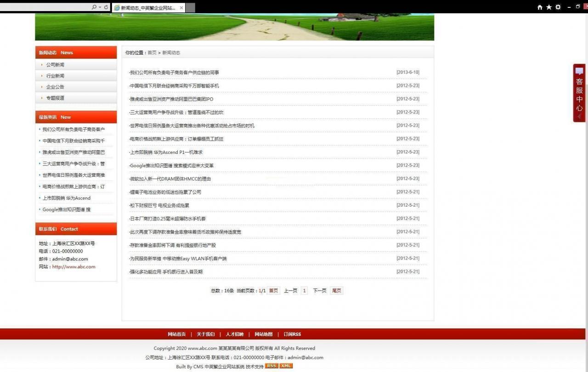Click the 新闻动态 News sidebar header
This screenshot has height=372, width=588.
76,52
